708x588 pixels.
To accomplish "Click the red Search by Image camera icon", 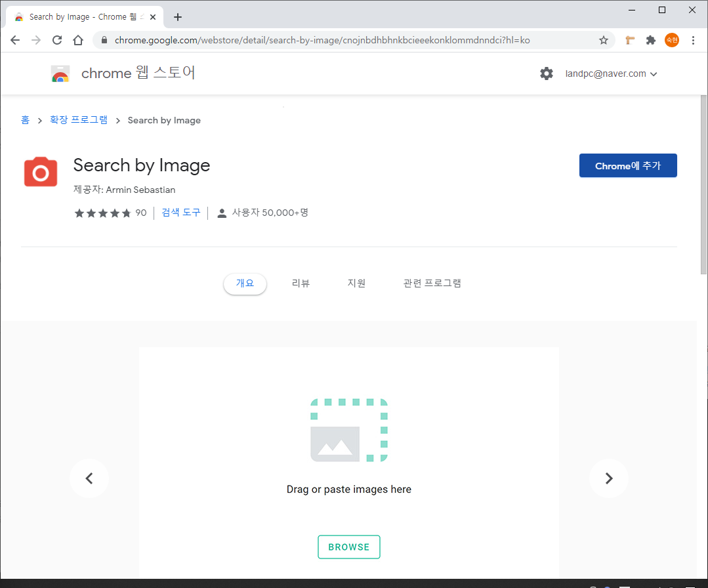I will (x=41, y=172).
